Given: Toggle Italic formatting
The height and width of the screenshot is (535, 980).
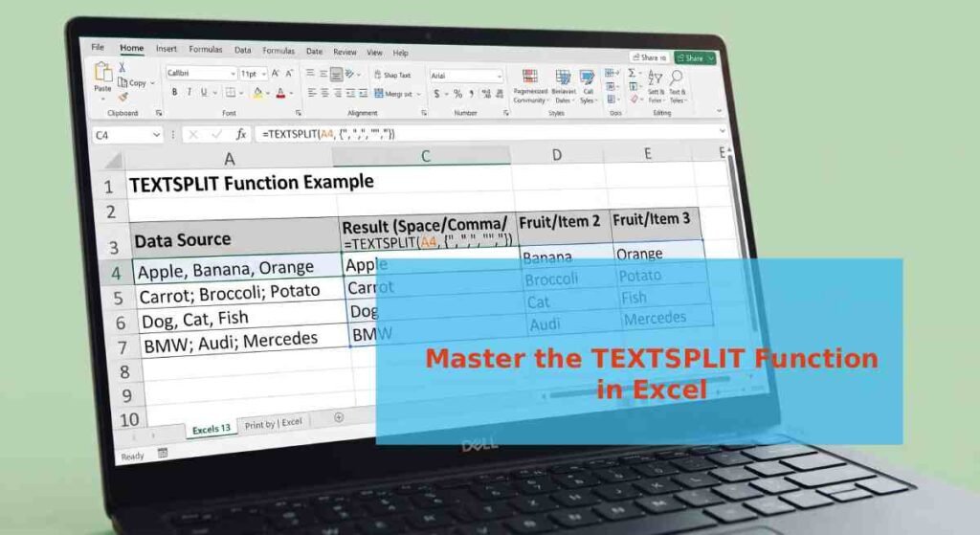Looking at the screenshot, I should coord(189,92).
